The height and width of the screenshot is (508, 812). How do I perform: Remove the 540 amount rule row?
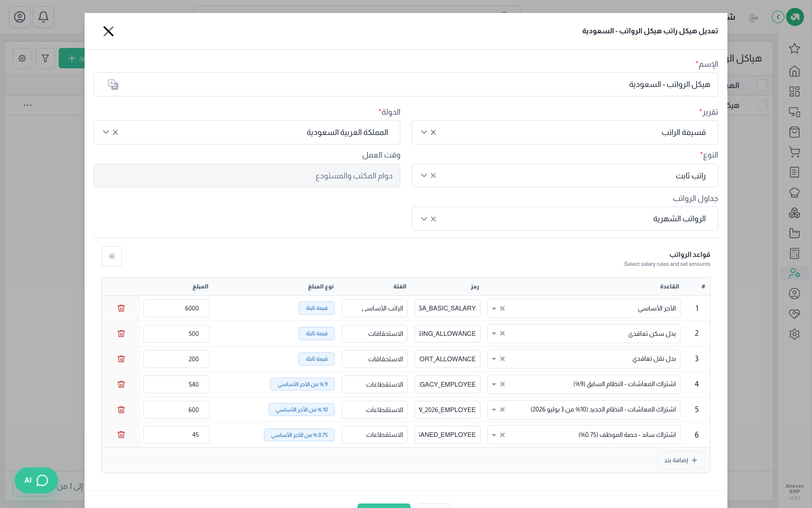tap(121, 384)
